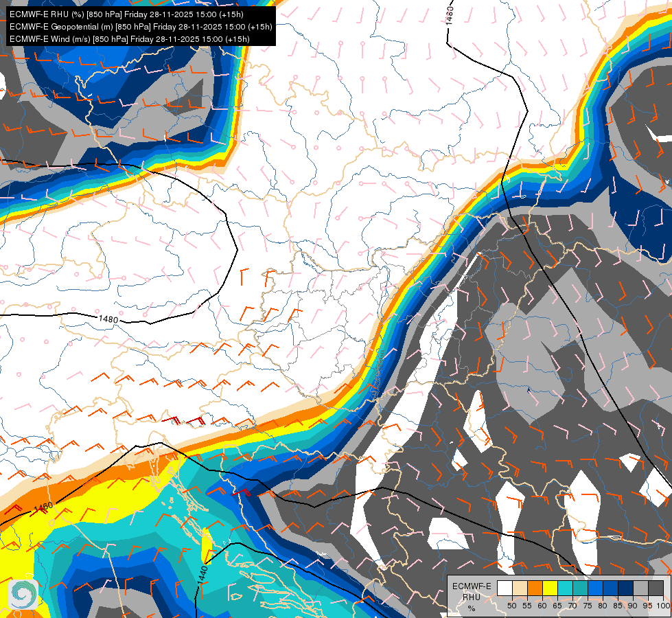Select the white below-50% legend swatch

pyautogui.click(x=505, y=588)
